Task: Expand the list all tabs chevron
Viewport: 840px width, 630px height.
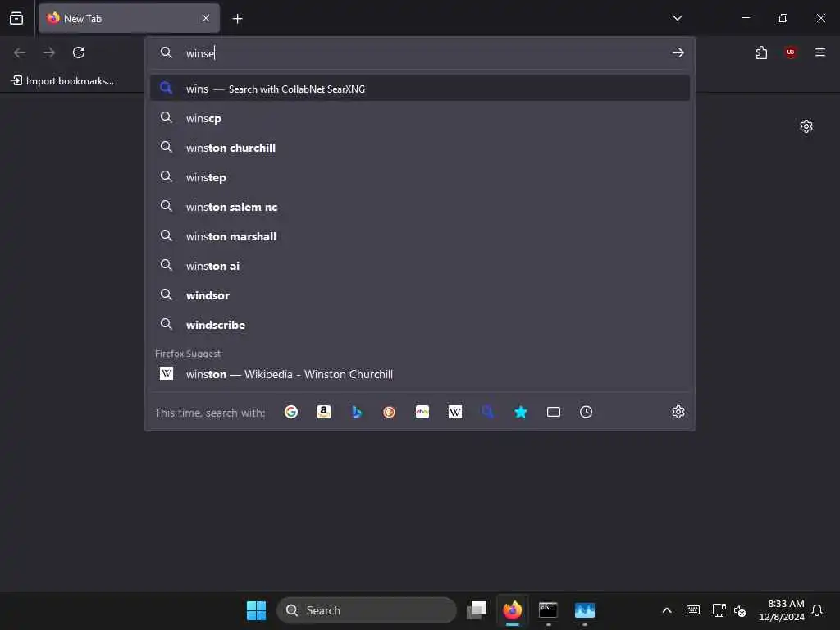Action: (677, 18)
